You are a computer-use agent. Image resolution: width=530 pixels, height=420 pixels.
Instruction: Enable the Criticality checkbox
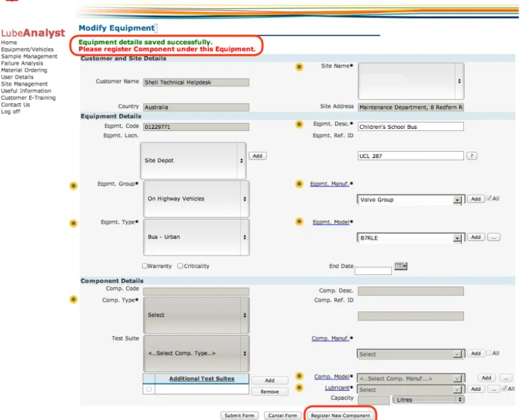180,266
